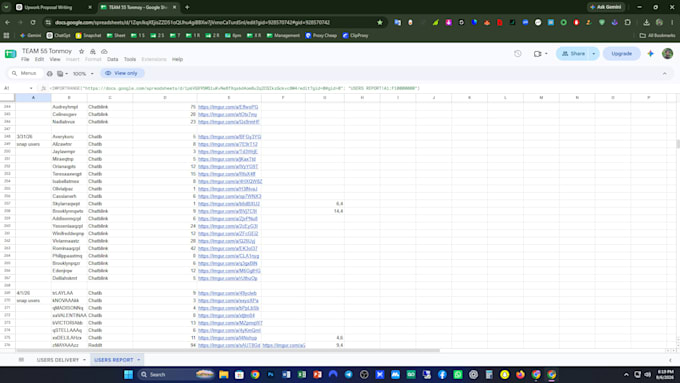Click the horizontal scrollbar of the sheet

point(228,350)
